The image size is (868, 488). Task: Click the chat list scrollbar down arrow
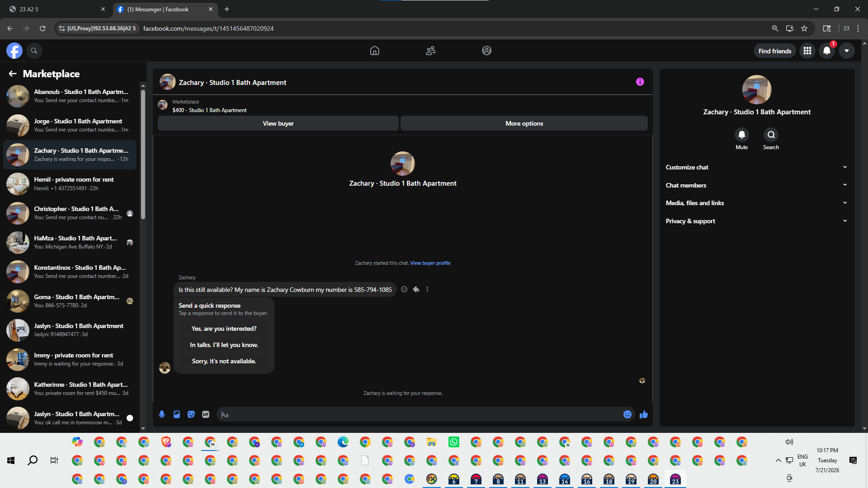coord(143,428)
